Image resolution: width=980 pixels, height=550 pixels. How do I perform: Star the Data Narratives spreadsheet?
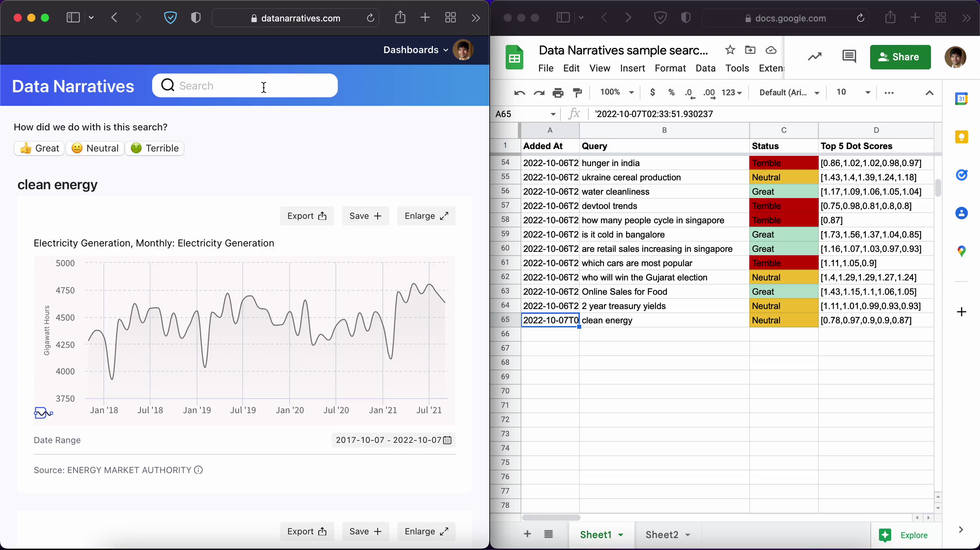tap(730, 50)
